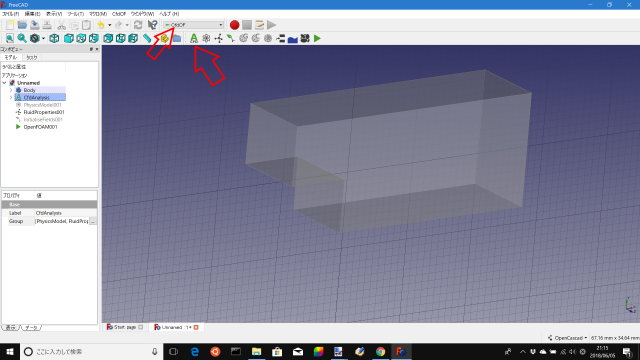Fit all content in the view
The image size is (640, 360).
10,38
